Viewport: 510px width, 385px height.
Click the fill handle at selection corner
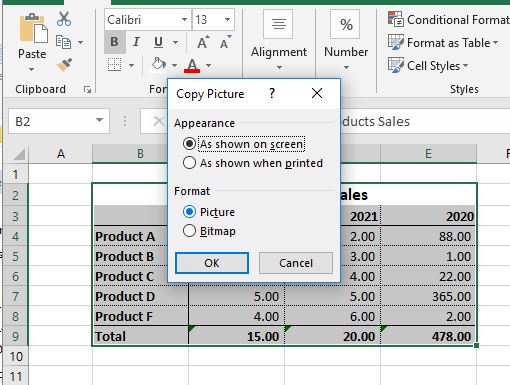[476, 345]
